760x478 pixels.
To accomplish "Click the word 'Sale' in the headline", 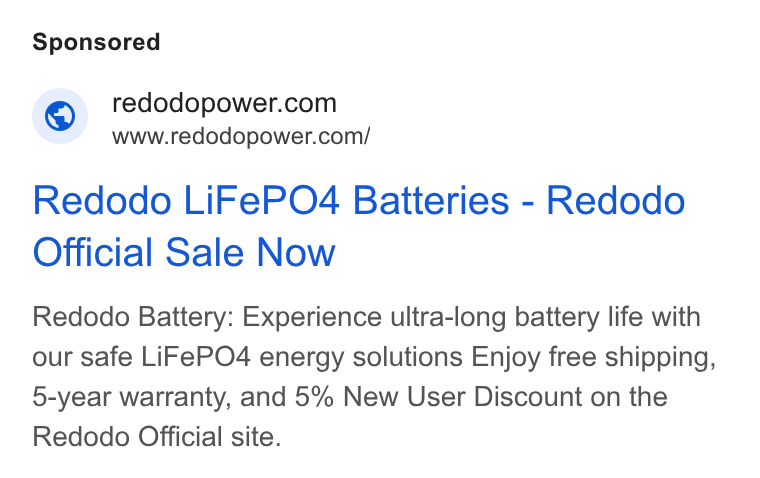I will 204,252.
